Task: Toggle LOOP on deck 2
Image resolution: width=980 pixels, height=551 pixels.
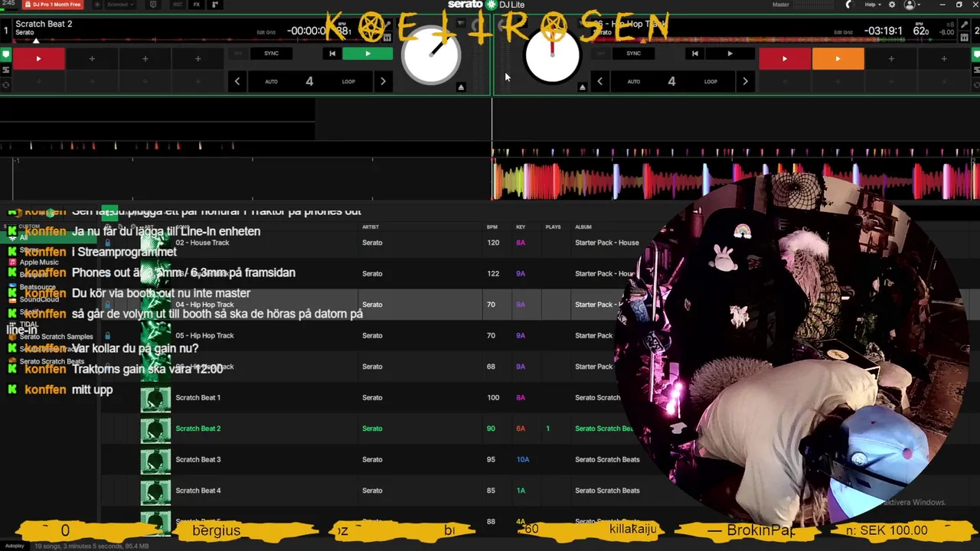Action: 710,81
